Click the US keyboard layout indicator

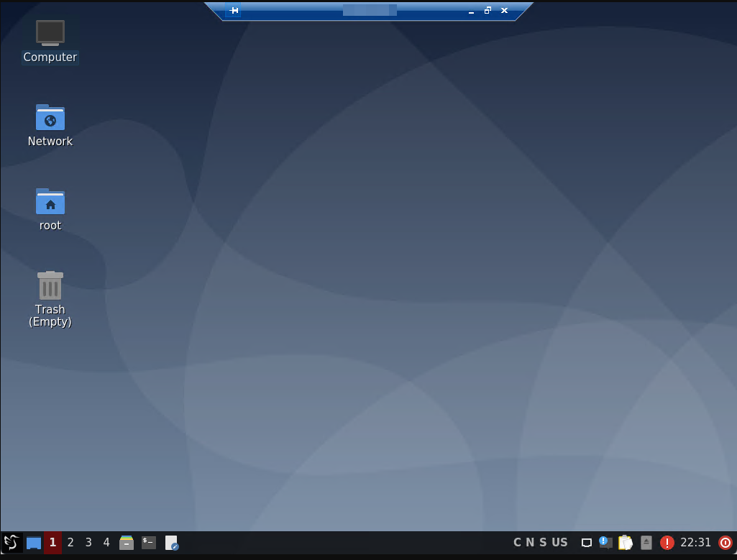click(x=559, y=542)
